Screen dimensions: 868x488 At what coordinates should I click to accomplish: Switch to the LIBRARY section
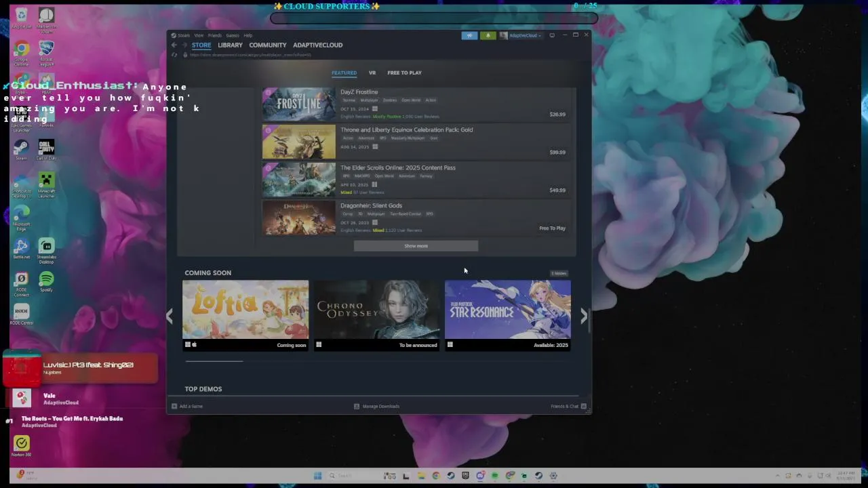(230, 45)
